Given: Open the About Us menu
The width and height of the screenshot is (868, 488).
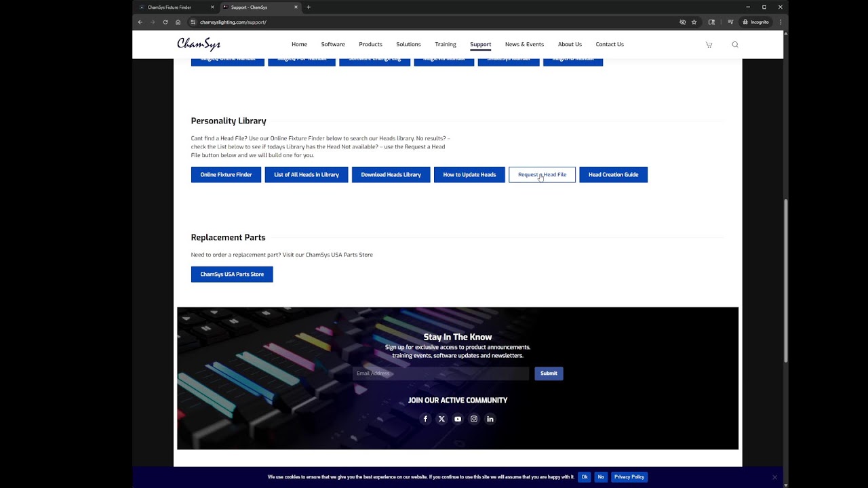Looking at the screenshot, I should click(570, 45).
